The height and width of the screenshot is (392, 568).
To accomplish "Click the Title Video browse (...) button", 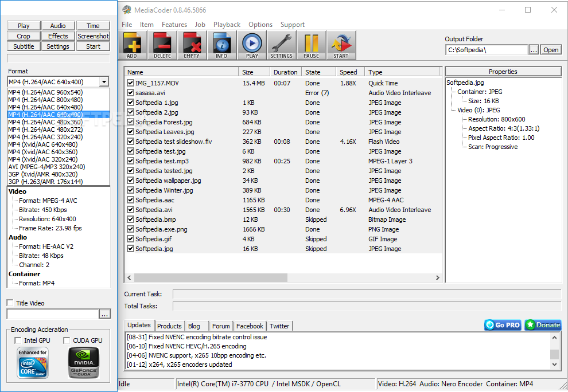I will tap(104, 314).
